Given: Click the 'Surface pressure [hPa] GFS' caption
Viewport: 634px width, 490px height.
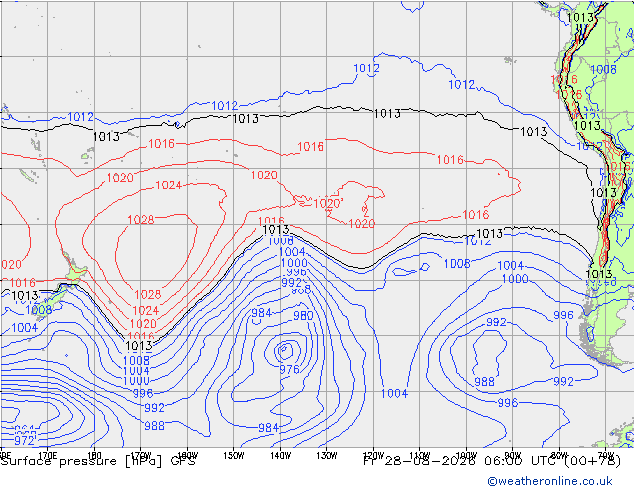Looking at the screenshot, I should [x=98, y=461].
